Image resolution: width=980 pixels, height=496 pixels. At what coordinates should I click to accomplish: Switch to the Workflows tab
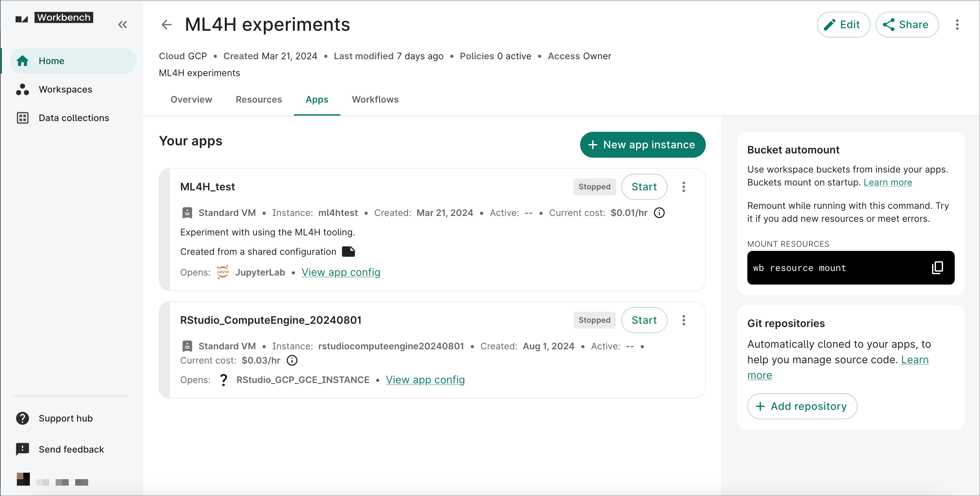pyautogui.click(x=375, y=99)
